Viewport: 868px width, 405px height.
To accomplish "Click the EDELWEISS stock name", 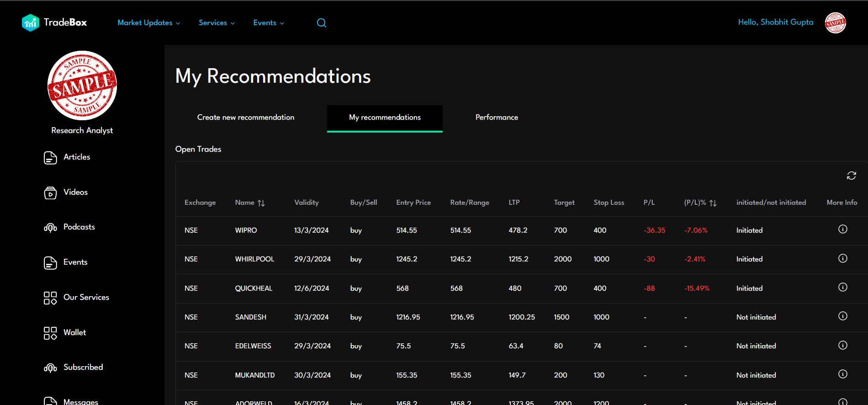I will pyautogui.click(x=253, y=346).
